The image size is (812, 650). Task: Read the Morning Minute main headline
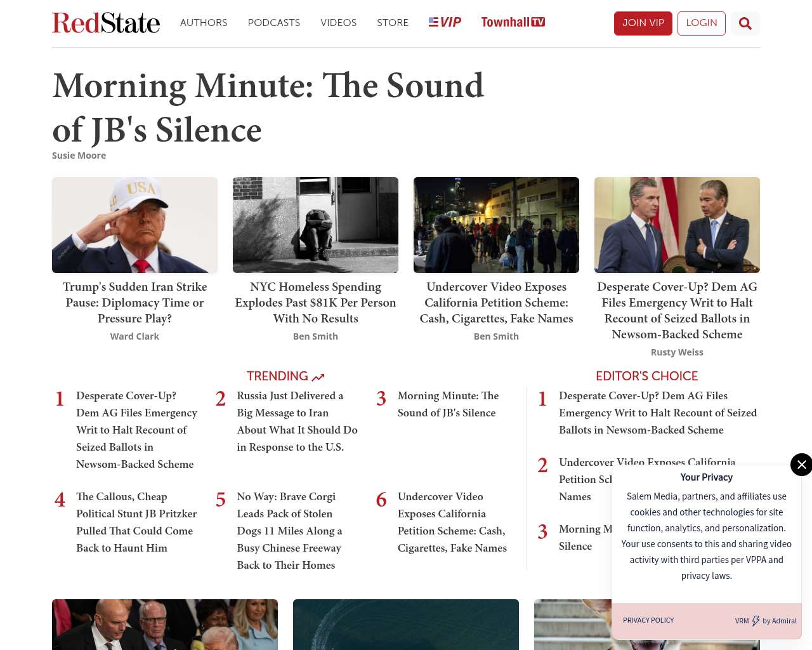(268, 107)
